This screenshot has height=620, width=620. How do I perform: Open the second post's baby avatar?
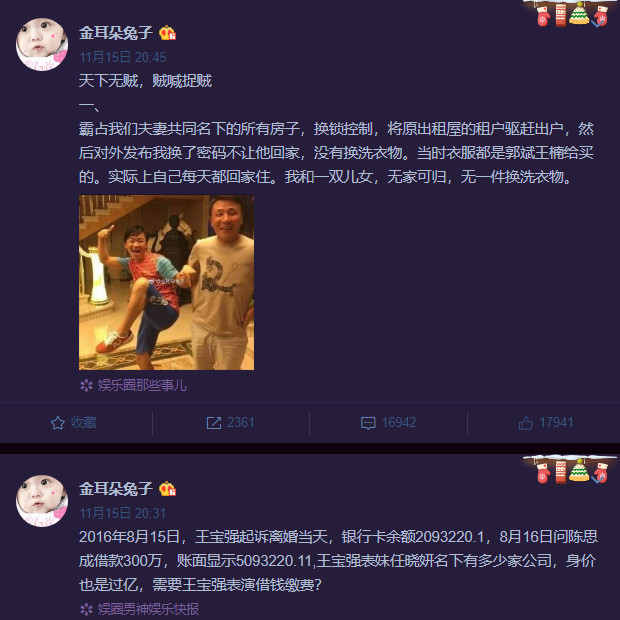point(42,501)
